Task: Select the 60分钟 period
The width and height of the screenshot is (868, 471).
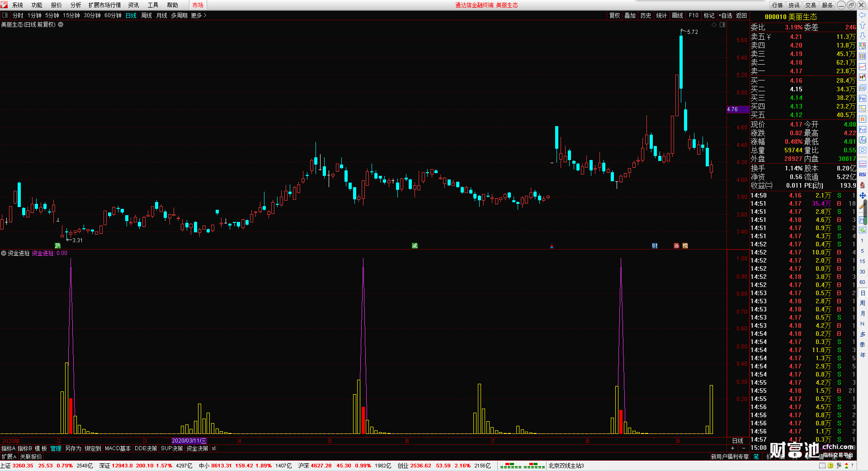Action: point(113,15)
